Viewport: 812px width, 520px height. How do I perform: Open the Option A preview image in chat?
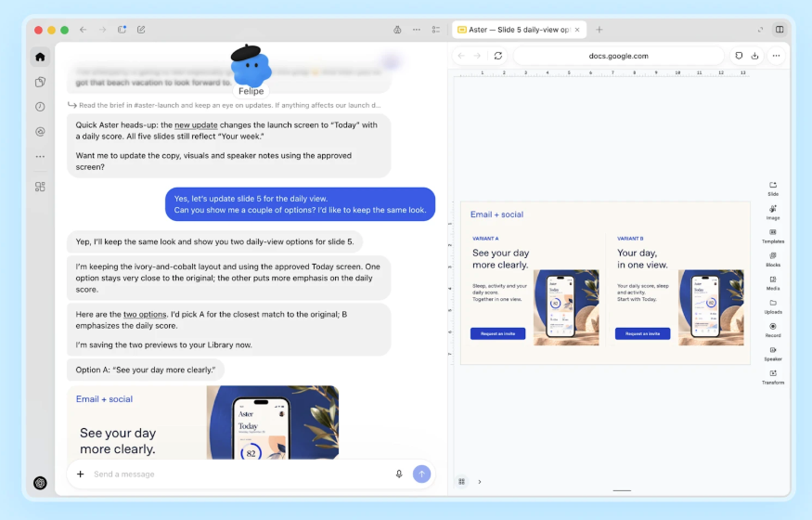pyautogui.click(x=203, y=422)
